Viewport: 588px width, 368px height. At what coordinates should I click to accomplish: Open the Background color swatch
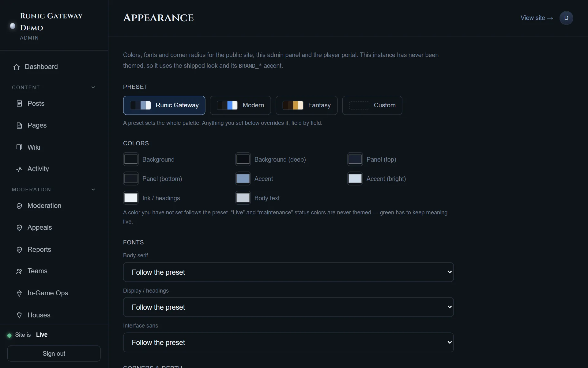click(131, 159)
